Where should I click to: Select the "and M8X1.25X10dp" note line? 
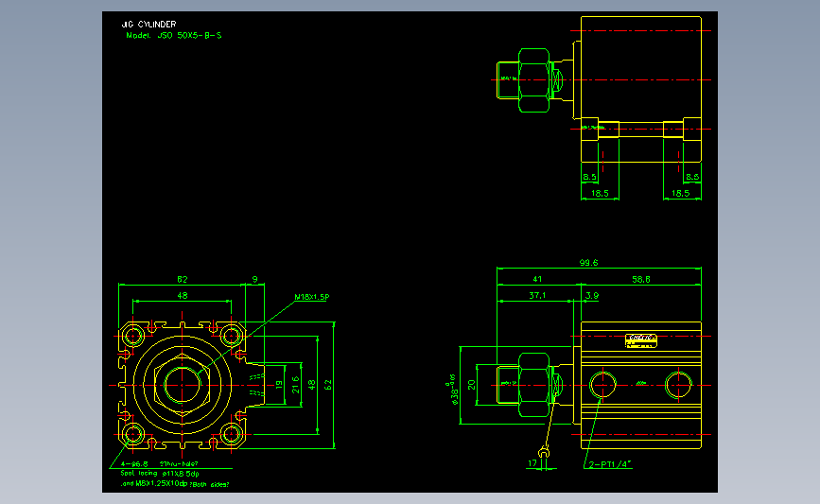point(154,484)
